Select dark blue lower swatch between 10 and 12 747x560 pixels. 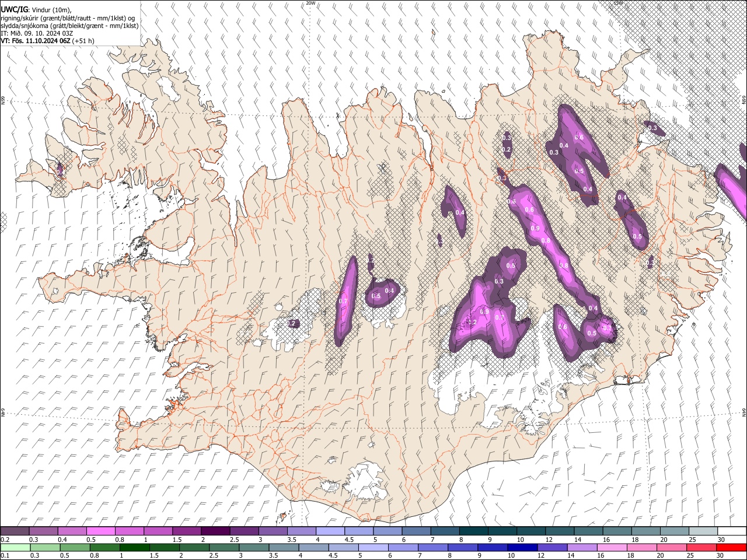(x=522, y=547)
